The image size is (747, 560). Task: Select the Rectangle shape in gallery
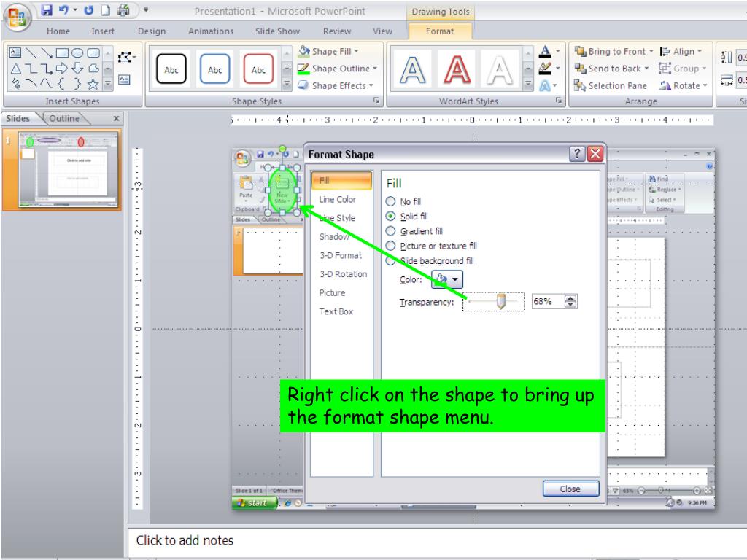pos(62,52)
